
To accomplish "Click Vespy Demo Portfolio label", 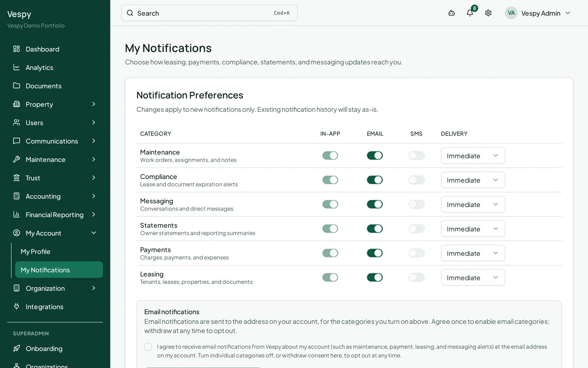I will pos(36,26).
